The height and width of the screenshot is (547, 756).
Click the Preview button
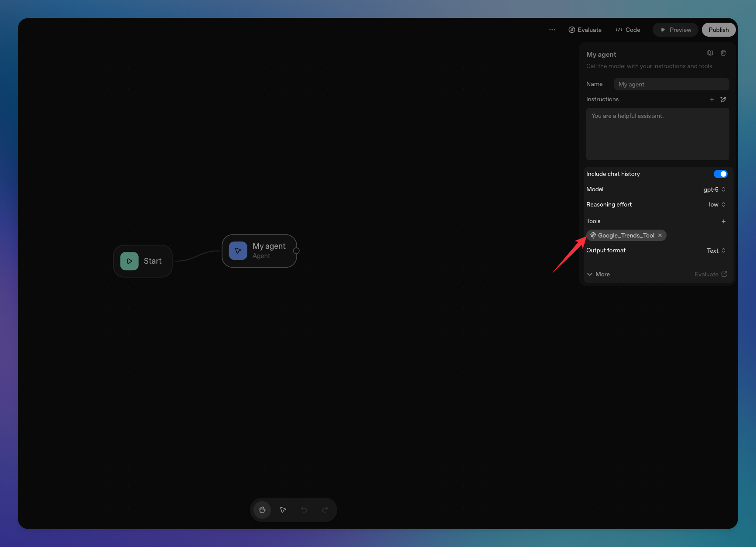[676, 30]
